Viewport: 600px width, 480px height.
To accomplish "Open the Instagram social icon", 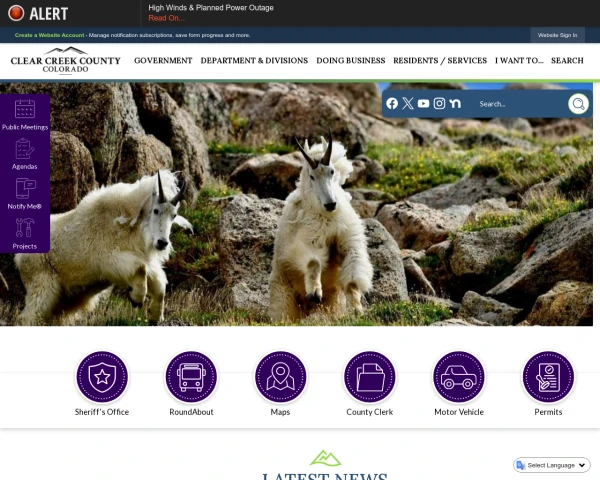I will coord(439,103).
